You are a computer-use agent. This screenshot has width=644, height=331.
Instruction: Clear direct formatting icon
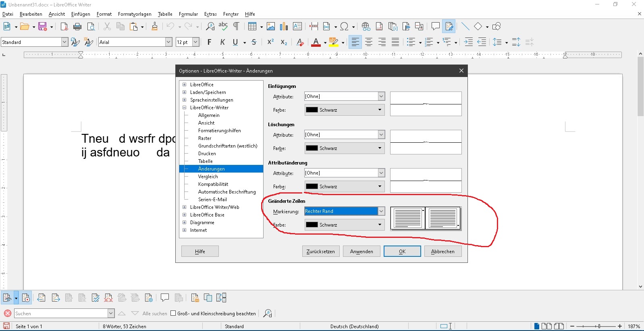click(x=300, y=42)
